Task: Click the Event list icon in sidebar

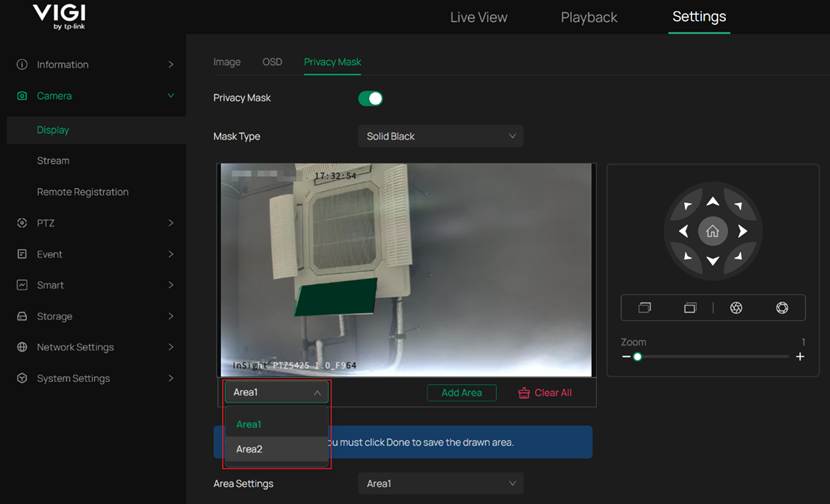Action: coord(22,254)
